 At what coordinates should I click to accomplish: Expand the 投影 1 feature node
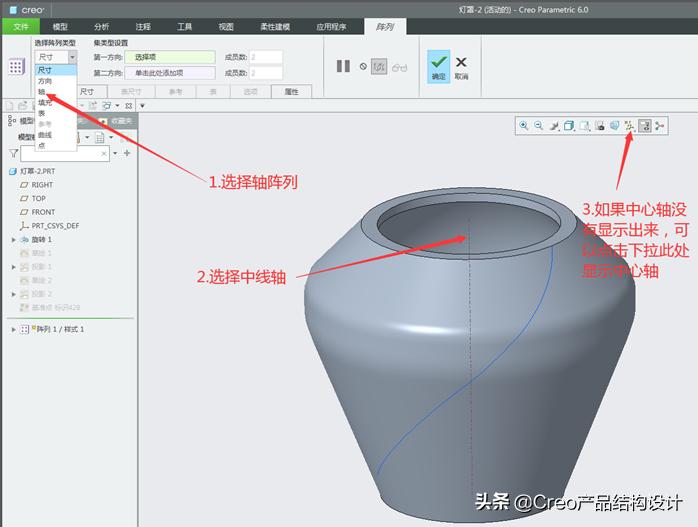pyautogui.click(x=13, y=267)
